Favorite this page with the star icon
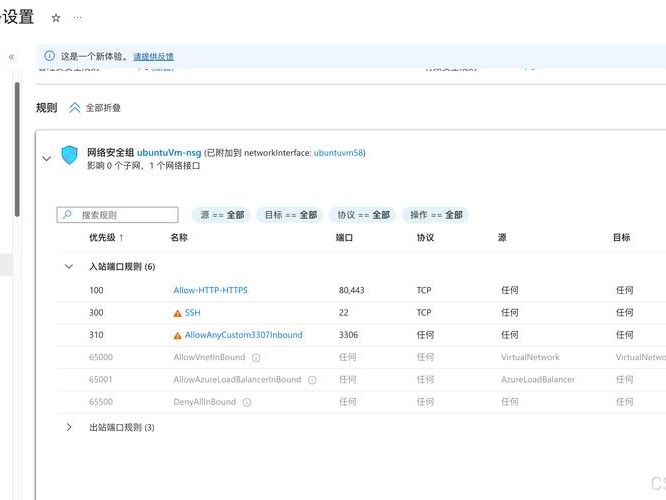The height and width of the screenshot is (500, 666). point(56,18)
